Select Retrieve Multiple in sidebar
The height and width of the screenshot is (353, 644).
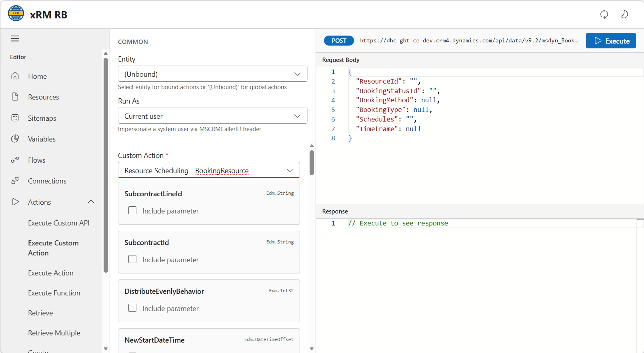click(54, 333)
